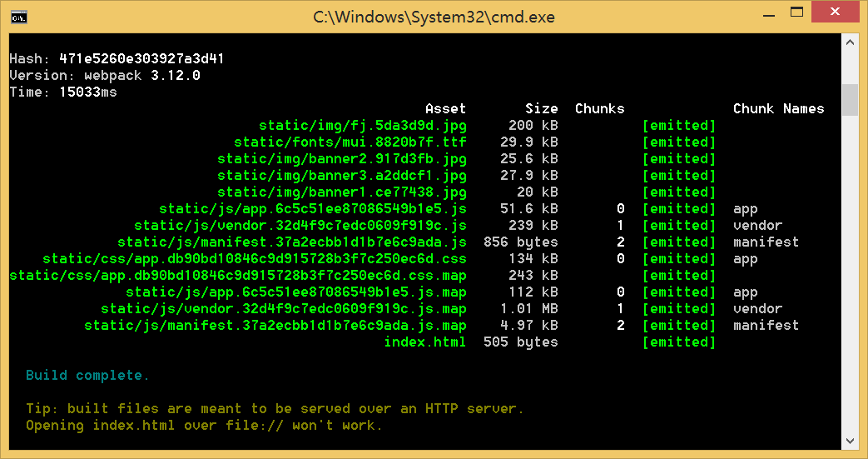Click the 'Size' column header
The height and width of the screenshot is (459, 868).
pos(542,108)
